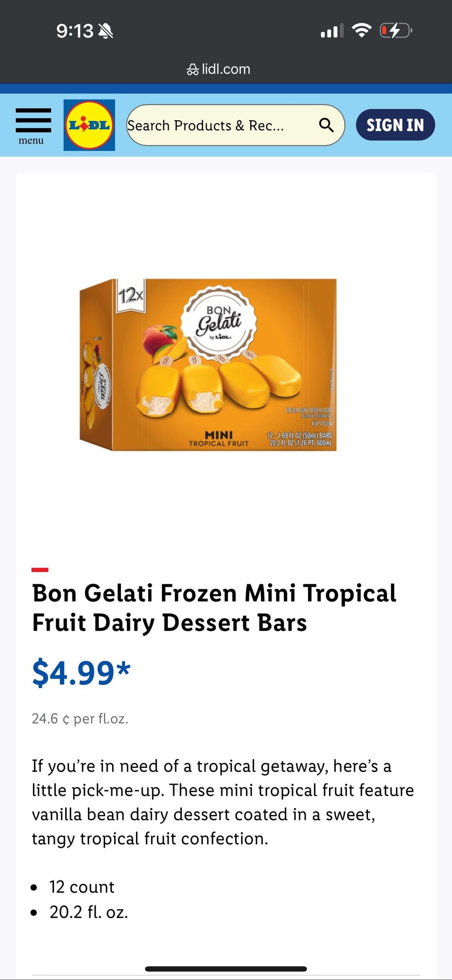Viewport: 452px width, 980px height.
Task: Tap the lidl.com address bar
Action: click(x=218, y=69)
